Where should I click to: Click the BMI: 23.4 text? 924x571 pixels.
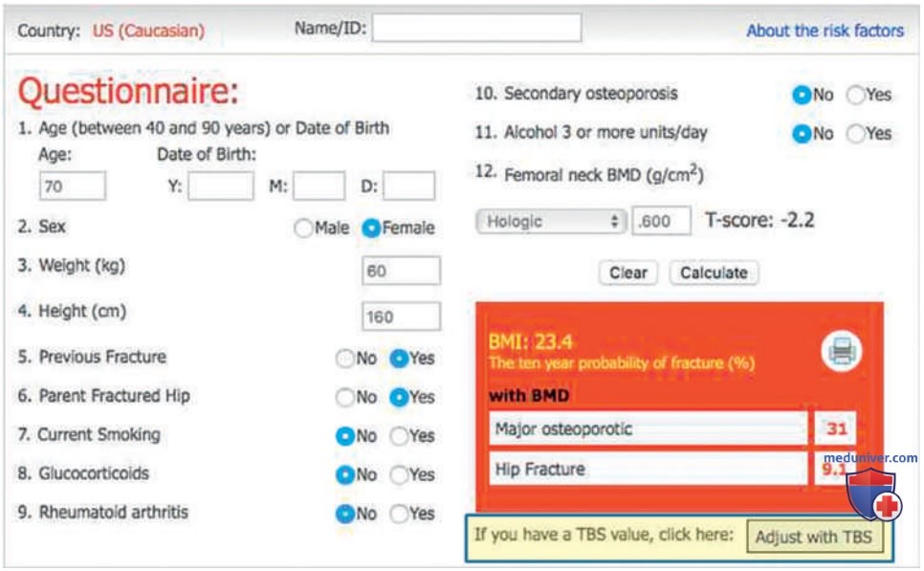pyautogui.click(x=530, y=341)
